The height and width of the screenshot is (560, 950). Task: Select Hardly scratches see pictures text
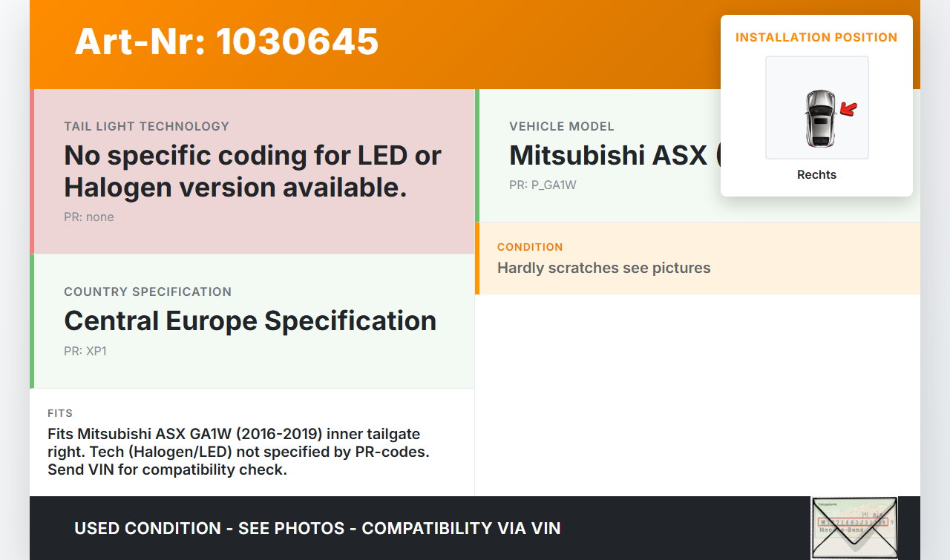603,268
